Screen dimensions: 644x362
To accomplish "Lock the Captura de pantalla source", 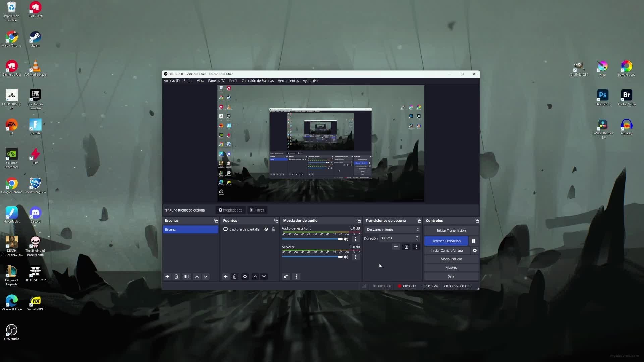I will click(273, 229).
